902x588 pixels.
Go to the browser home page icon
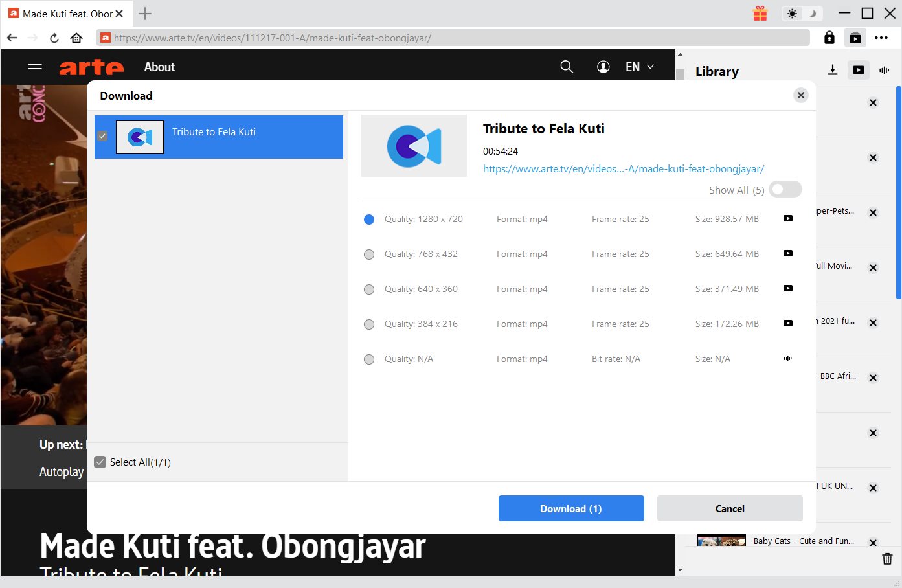tap(76, 38)
